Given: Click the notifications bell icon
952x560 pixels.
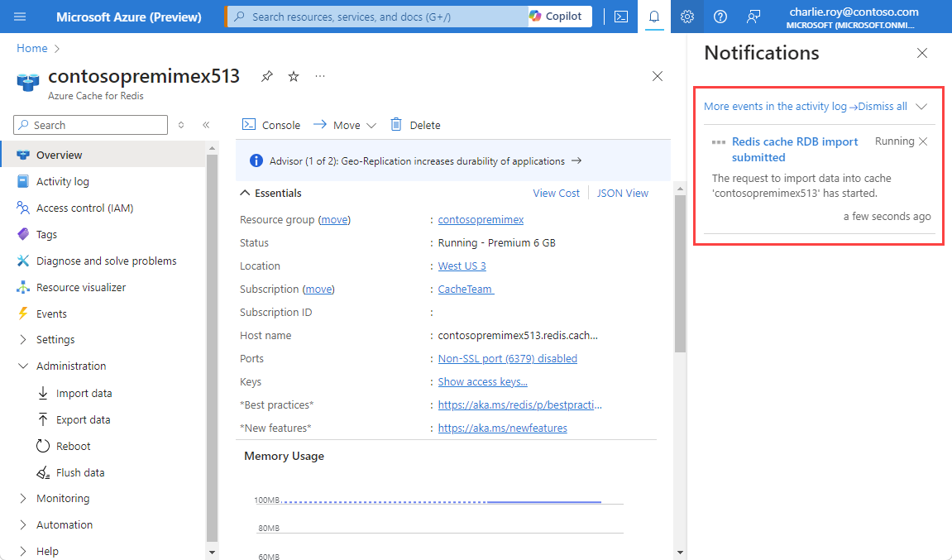Looking at the screenshot, I should click(654, 17).
